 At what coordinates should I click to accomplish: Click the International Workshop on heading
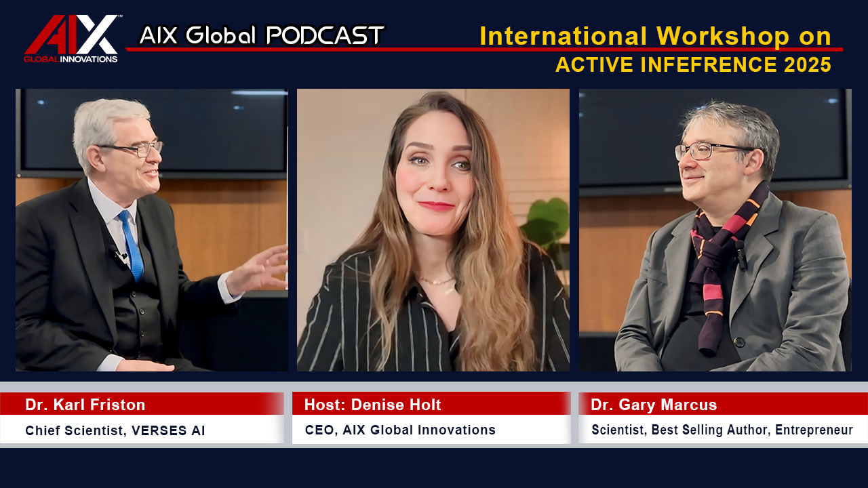654,36
